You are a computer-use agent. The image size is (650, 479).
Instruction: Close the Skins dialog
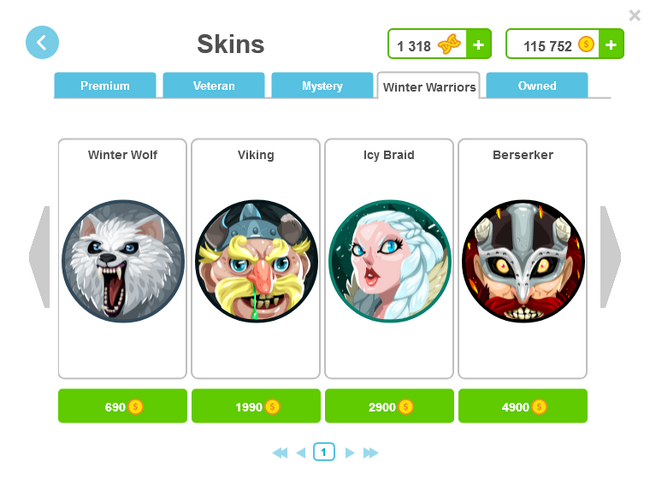point(635,15)
